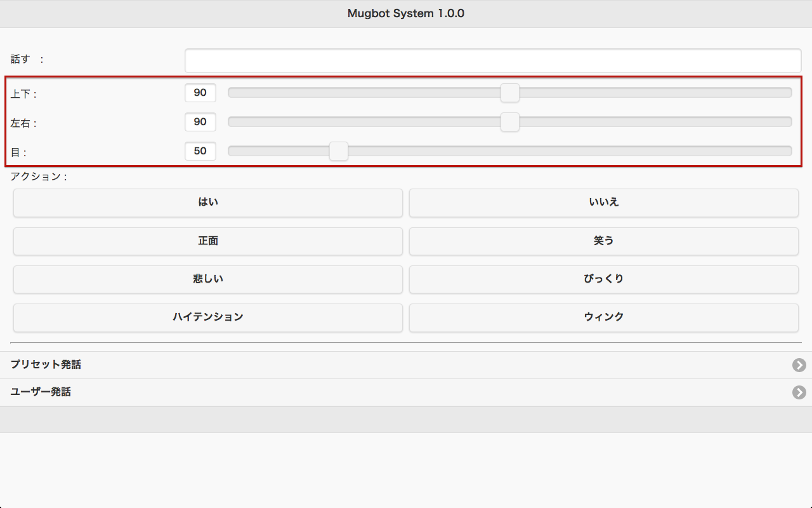Focus the 目 value box showing 50

coord(200,151)
